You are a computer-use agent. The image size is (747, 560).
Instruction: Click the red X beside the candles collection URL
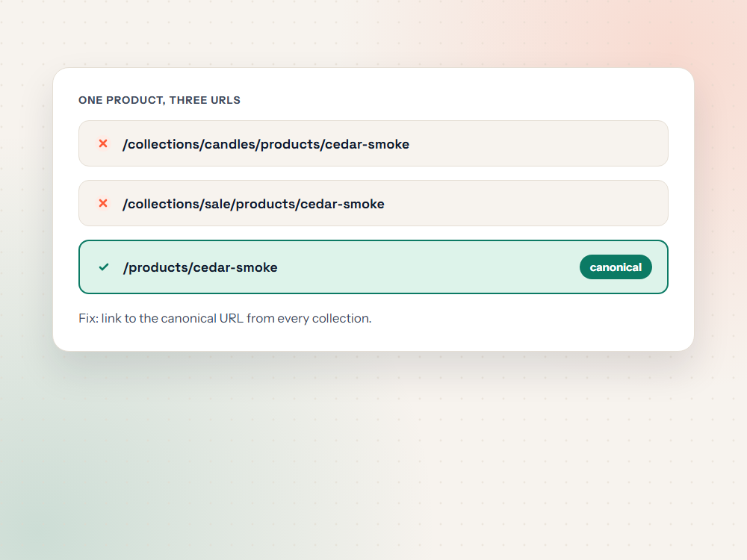(x=103, y=143)
